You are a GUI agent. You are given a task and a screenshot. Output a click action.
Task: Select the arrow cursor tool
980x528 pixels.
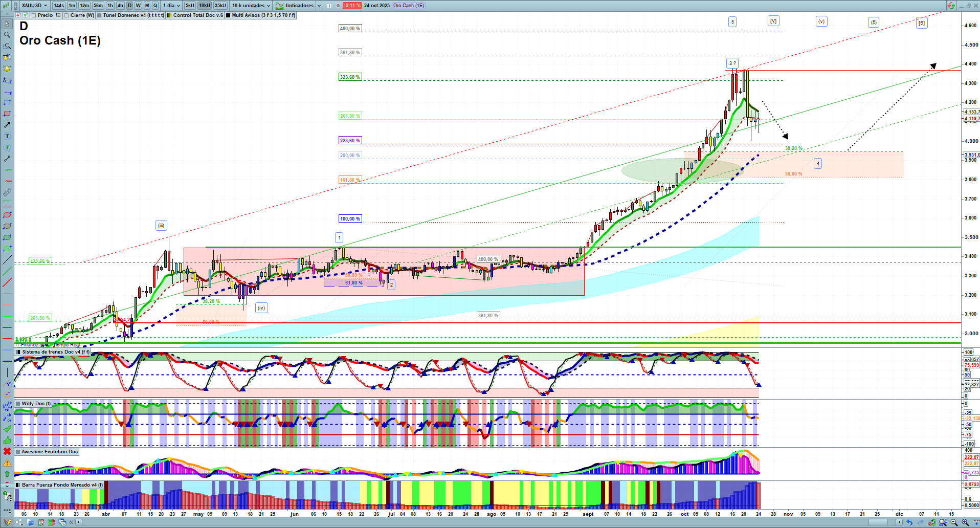(x=7, y=24)
